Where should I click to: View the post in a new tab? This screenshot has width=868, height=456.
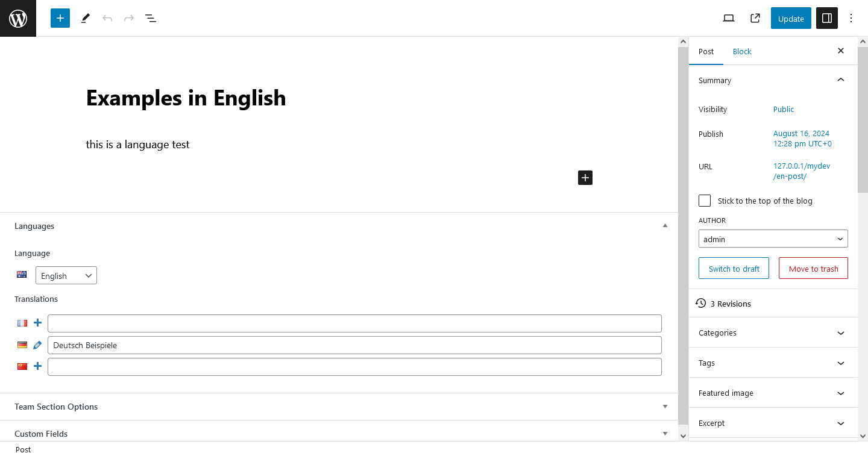(755, 18)
